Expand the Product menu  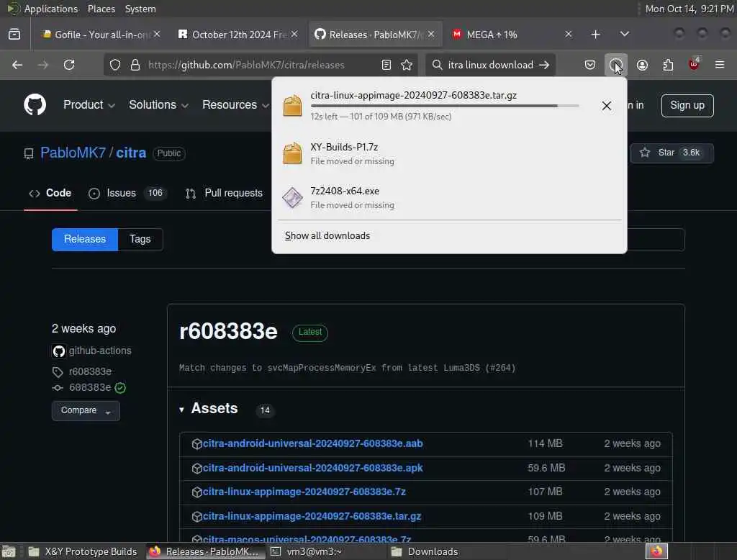[x=89, y=105]
